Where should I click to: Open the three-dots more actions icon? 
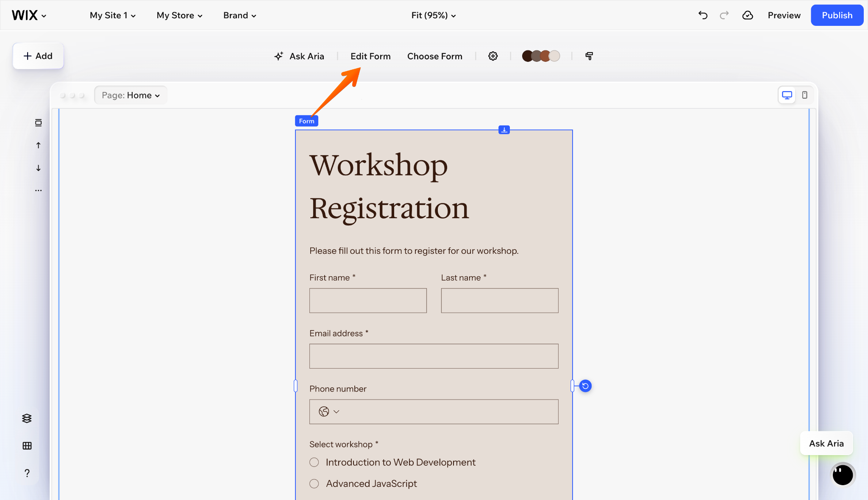[39, 191]
